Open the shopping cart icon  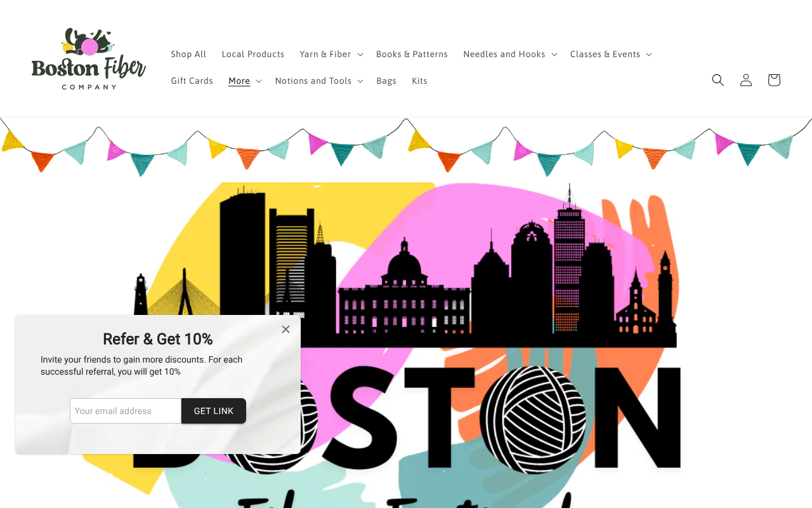tap(773, 80)
